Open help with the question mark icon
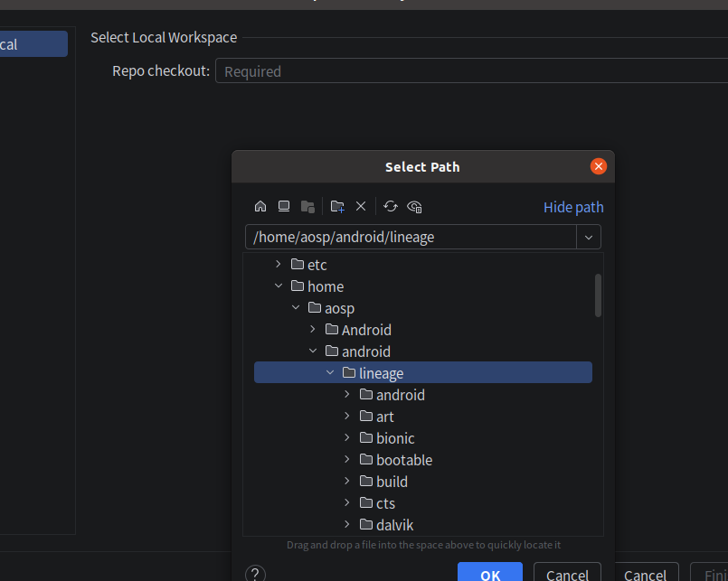The width and height of the screenshot is (728, 581). pos(255,574)
